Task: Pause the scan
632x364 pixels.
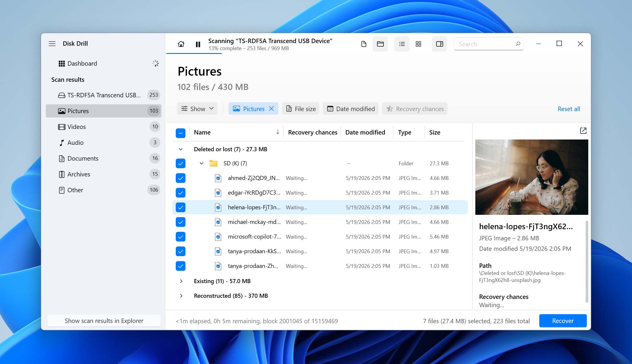Action: click(198, 44)
